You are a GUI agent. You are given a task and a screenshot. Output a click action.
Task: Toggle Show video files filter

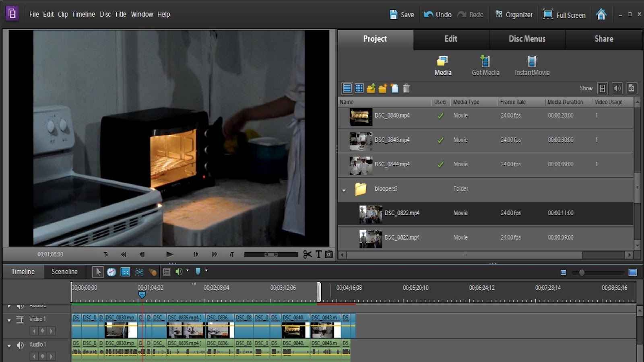[603, 88]
